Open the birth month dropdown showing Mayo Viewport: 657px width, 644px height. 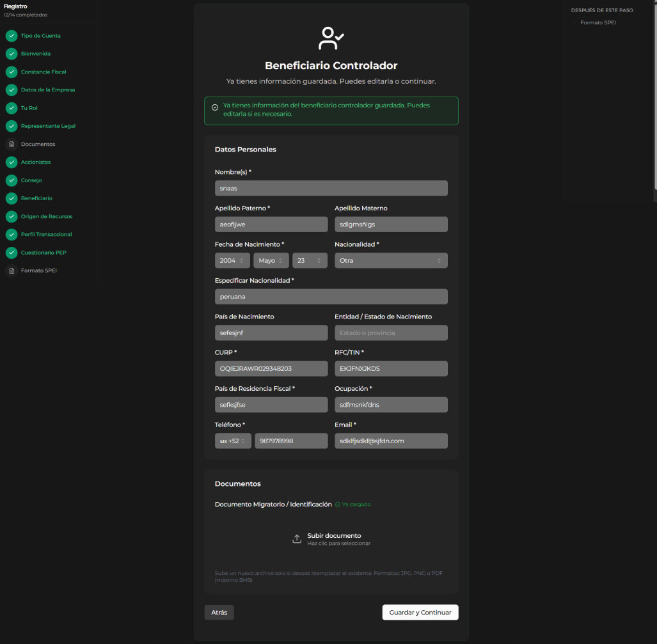271,261
